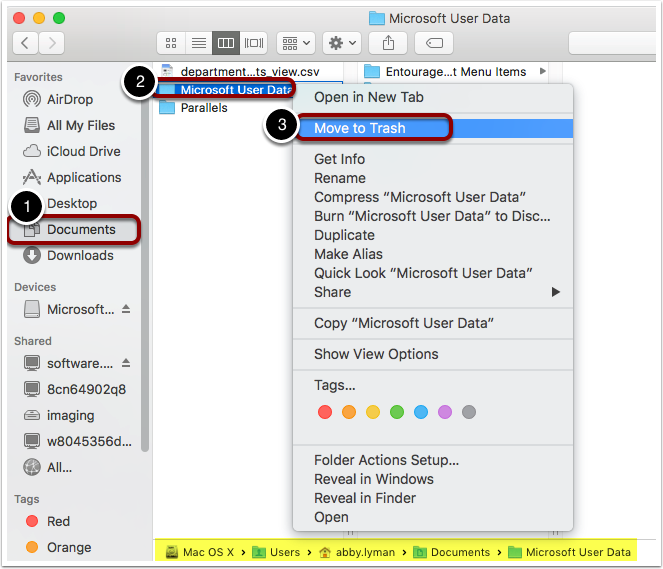
Task: Choose Reveal in Finder
Action: (433, 498)
